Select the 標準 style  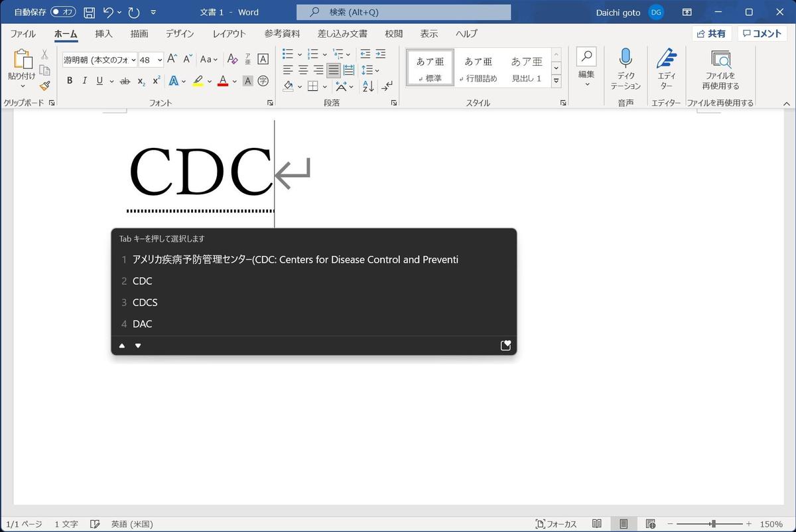(x=430, y=68)
